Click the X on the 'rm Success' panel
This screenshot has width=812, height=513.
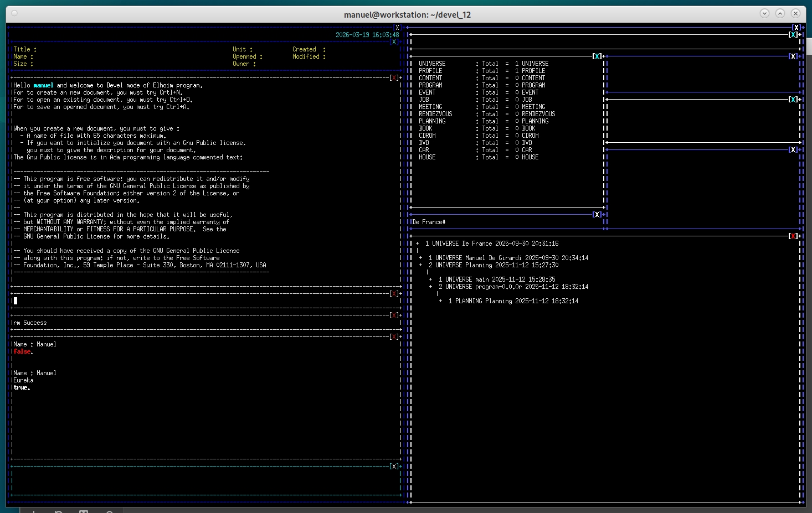point(394,315)
